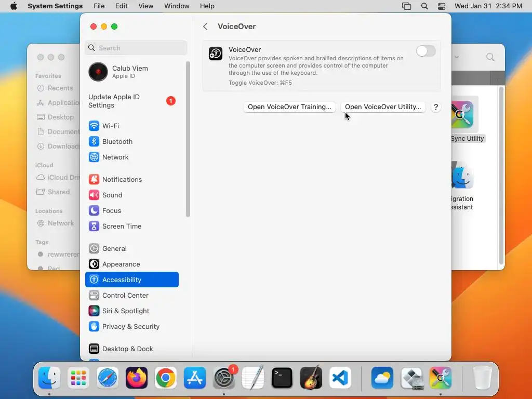This screenshot has height=399, width=532.
Task: Open the Finder window toolbar dropdown chevron
Action: (457, 57)
